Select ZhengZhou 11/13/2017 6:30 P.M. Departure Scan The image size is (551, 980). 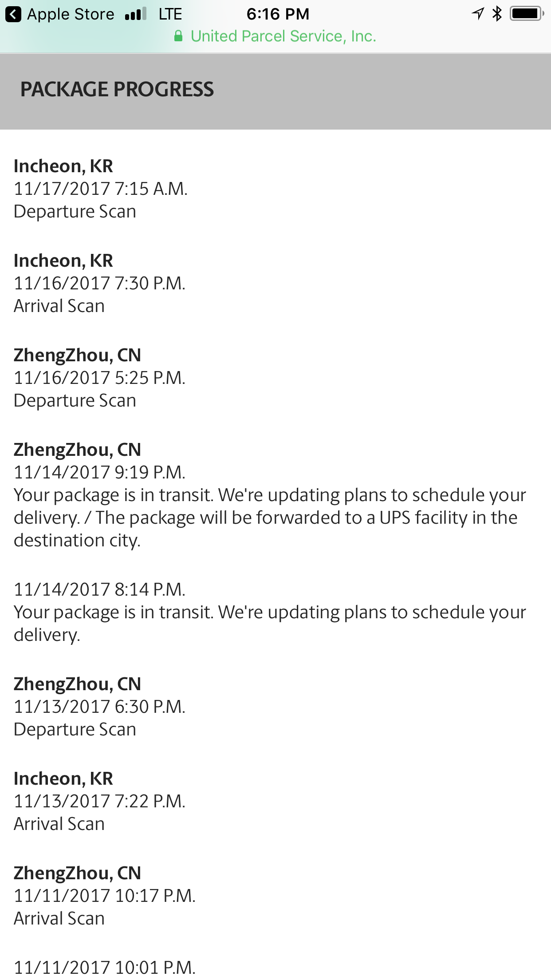pos(100,707)
